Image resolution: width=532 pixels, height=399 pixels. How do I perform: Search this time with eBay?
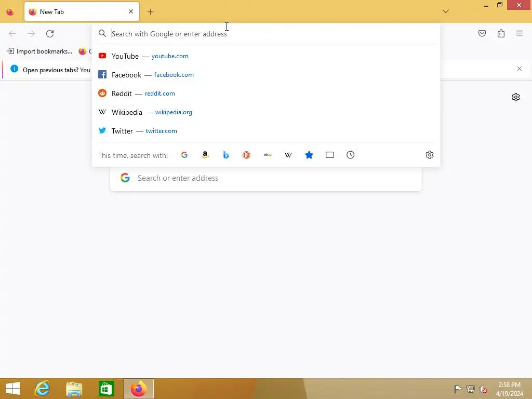pyautogui.click(x=268, y=155)
